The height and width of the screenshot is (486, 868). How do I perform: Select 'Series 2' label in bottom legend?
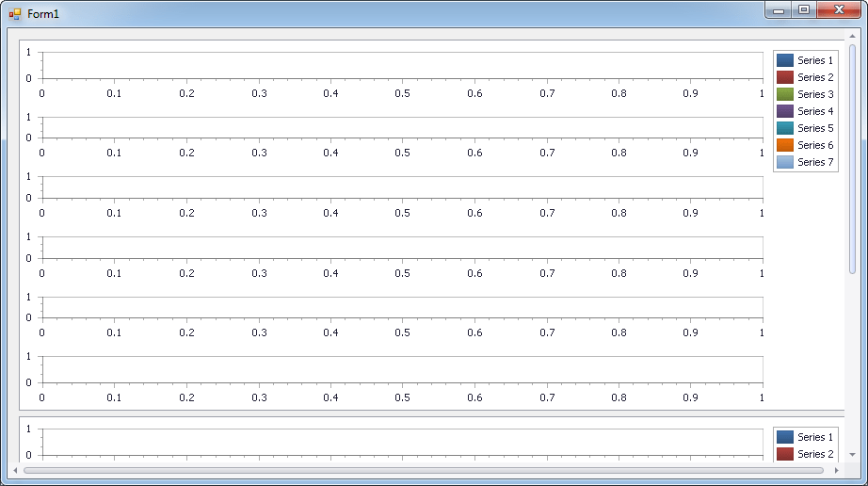pos(815,454)
